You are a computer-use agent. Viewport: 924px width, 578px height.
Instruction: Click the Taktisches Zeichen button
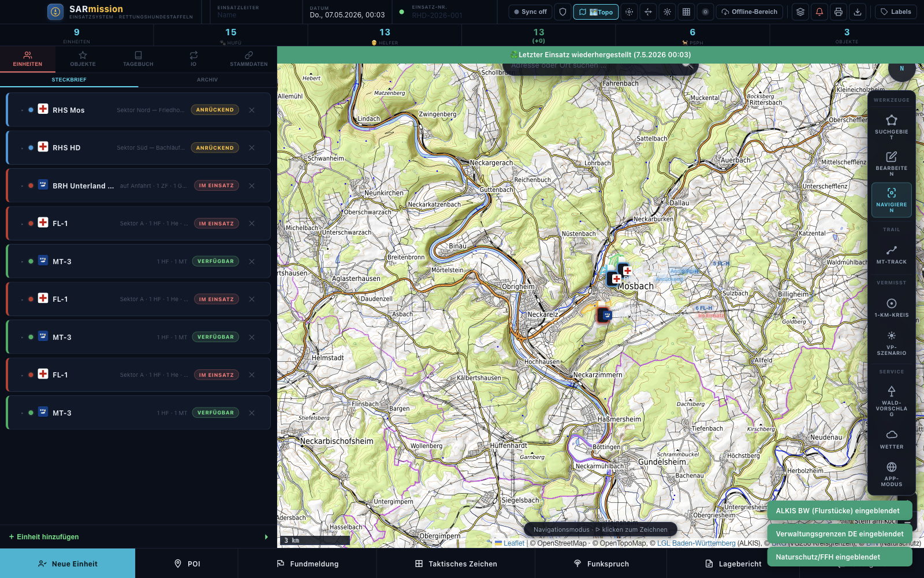[x=456, y=564]
